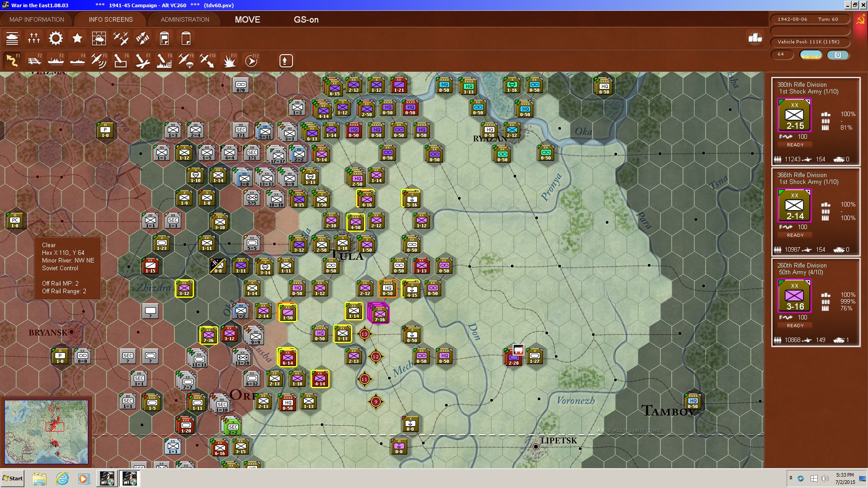Click READY status under 260th Rifle Division

795,326
